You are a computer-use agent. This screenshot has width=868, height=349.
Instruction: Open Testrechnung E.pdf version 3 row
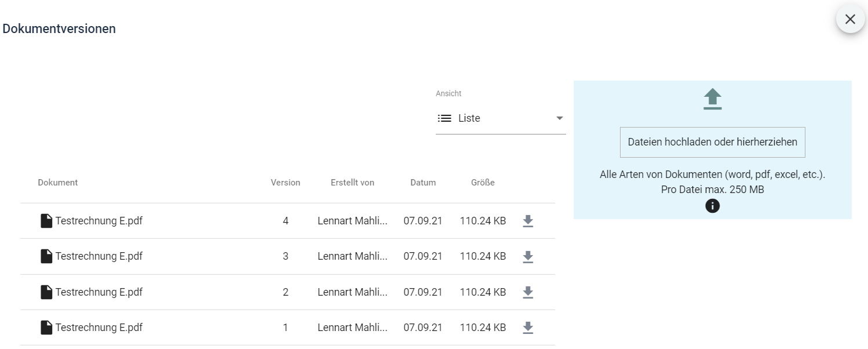pos(99,257)
